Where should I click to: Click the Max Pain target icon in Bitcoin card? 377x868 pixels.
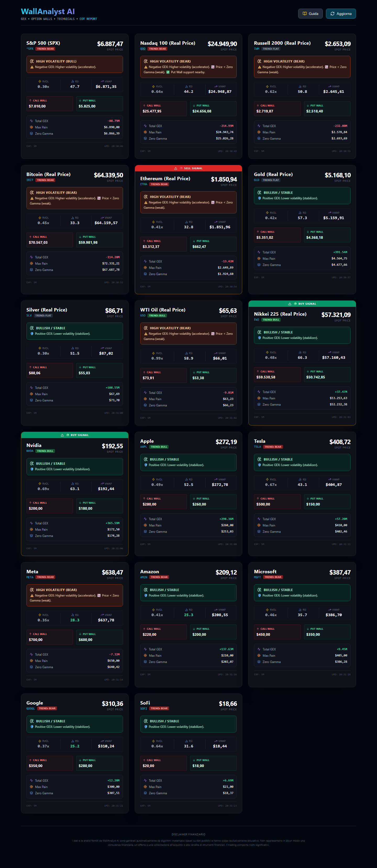click(x=31, y=264)
